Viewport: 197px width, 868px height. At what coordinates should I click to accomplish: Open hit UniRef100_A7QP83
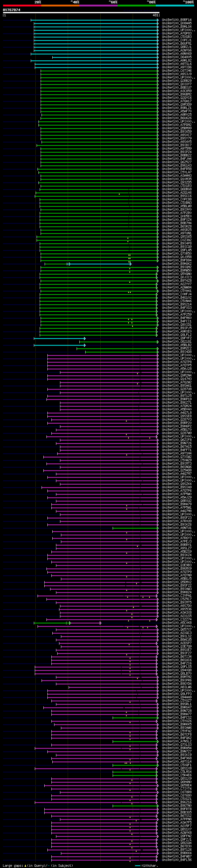(x=177, y=33)
